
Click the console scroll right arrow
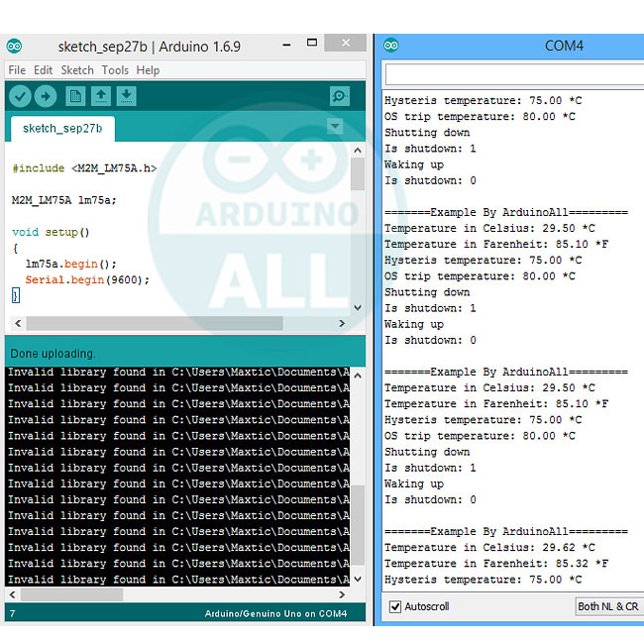(x=342, y=594)
